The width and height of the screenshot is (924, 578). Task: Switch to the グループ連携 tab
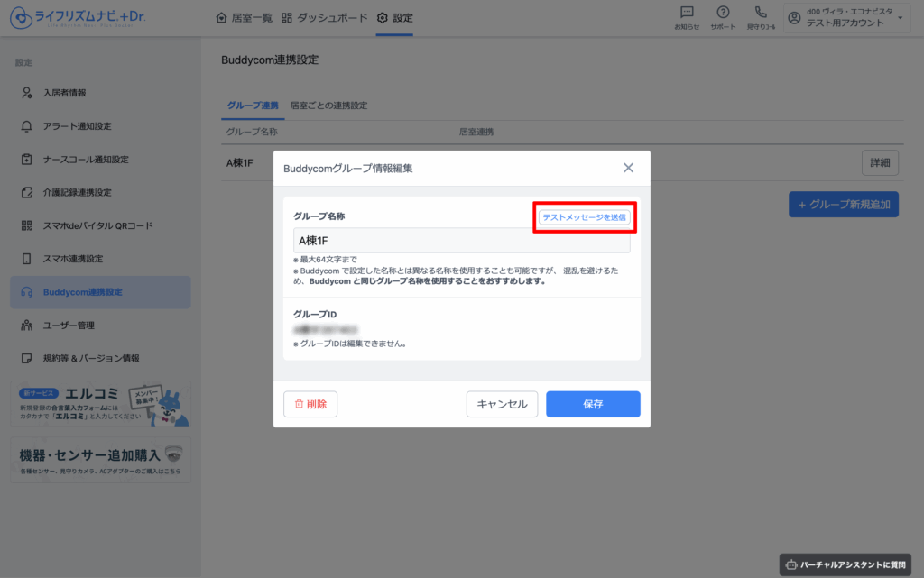tap(253, 106)
